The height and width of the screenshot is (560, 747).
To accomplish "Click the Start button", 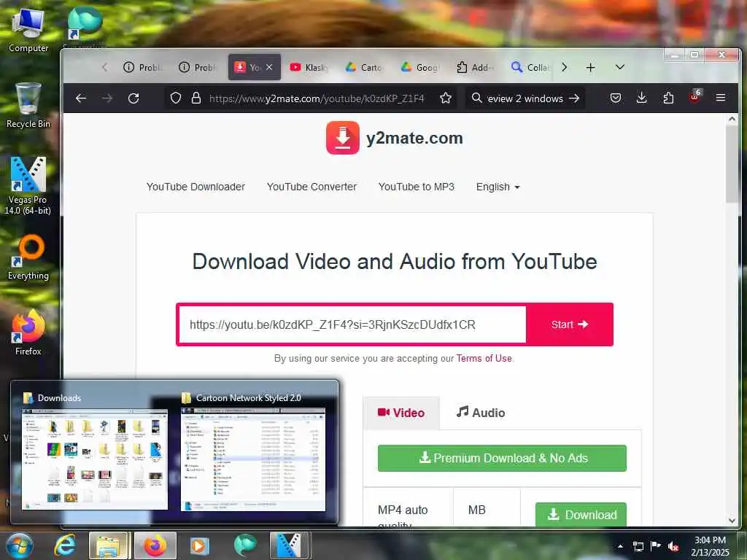I will 569,324.
